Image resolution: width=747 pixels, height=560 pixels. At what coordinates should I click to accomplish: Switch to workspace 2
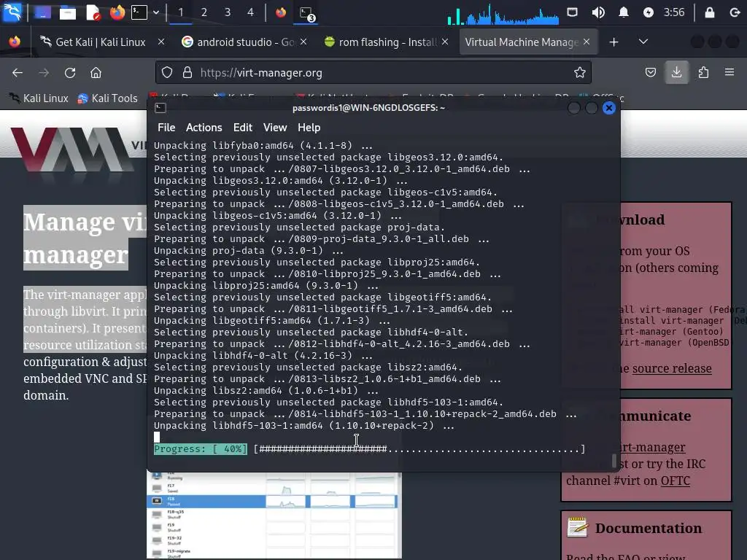tap(204, 12)
